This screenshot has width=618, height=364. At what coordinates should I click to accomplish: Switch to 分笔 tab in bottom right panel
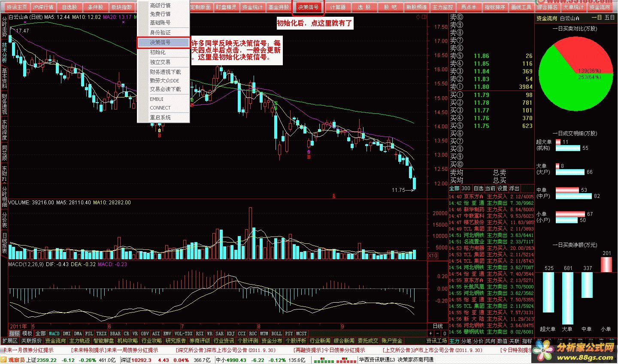[x=466, y=341]
